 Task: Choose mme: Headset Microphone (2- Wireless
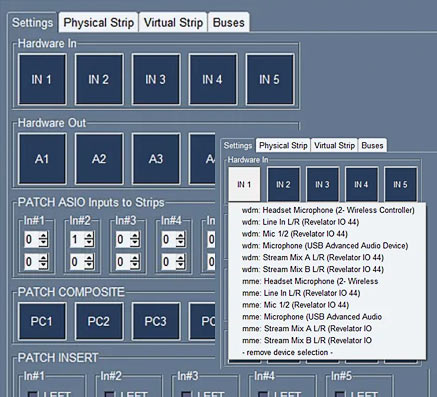[327, 281]
